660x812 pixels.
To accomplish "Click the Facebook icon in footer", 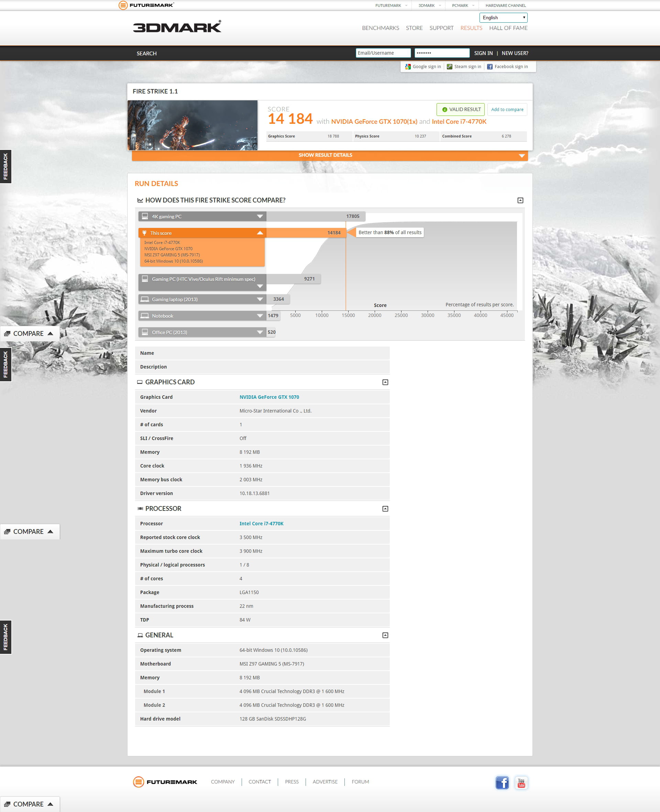I will [502, 782].
